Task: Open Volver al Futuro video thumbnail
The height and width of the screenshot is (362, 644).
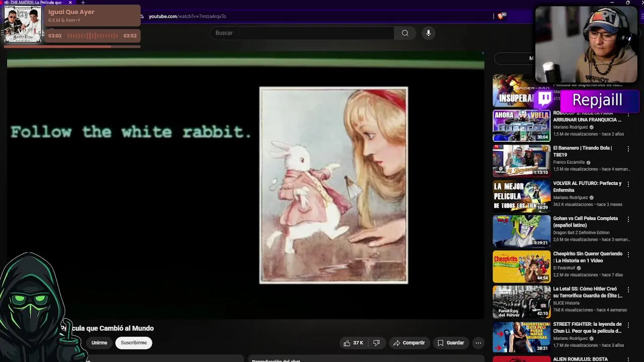Action: click(x=522, y=196)
